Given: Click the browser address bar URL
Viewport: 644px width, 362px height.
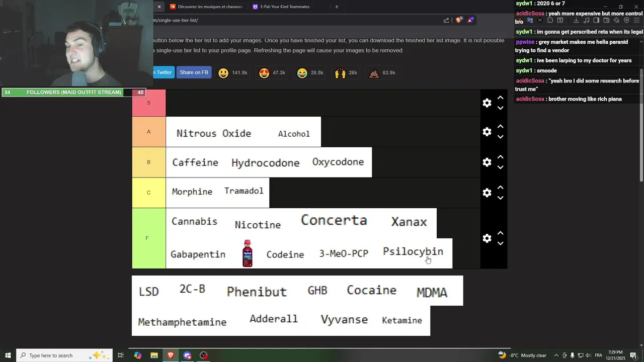Looking at the screenshot, I should click(176, 20).
